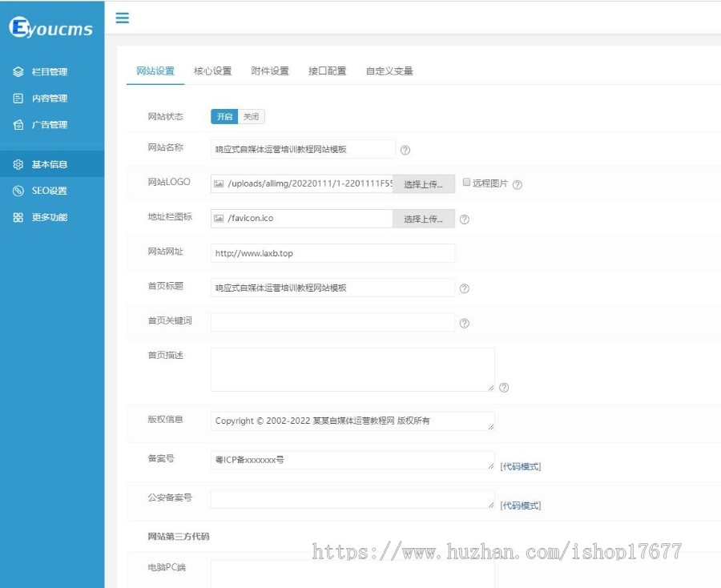Switch to 接口配置 tab
This screenshot has width=721, height=588.
pos(327,70)
